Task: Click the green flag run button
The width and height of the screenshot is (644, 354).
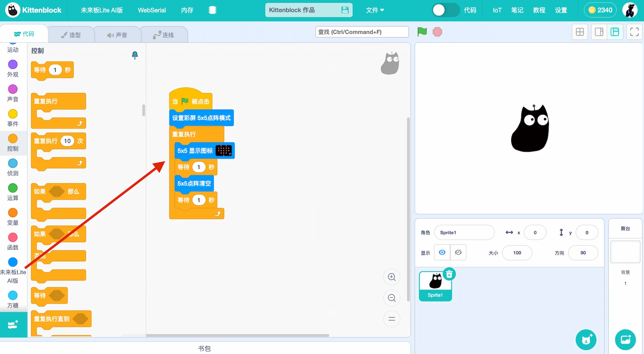Action: point(422,32)
